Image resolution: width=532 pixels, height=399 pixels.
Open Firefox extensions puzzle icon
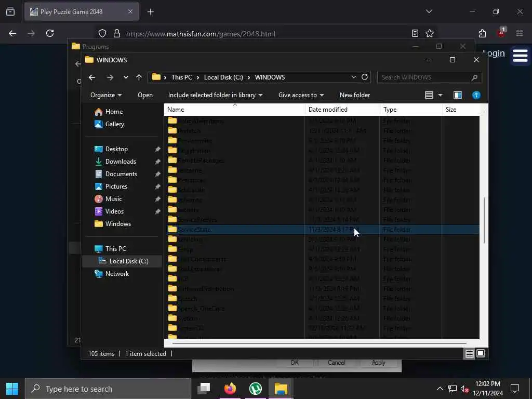(482, 33)
